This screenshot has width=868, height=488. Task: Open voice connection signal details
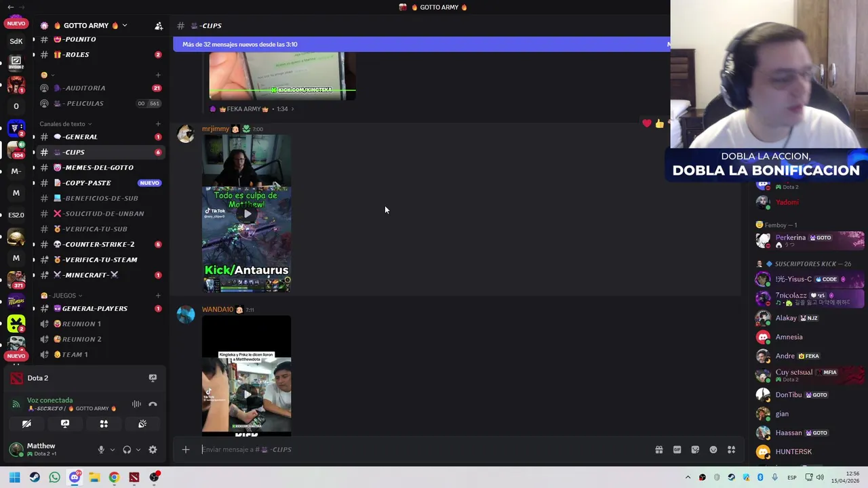tap(16, 404)
